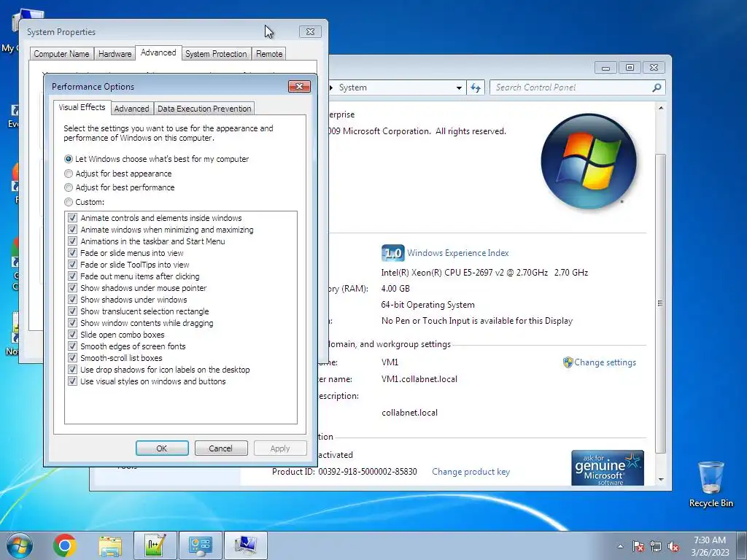Screen dimensions: 747x560
Task: Uncheck Animate controls and elements inside windows
Action: coord(72,217)
